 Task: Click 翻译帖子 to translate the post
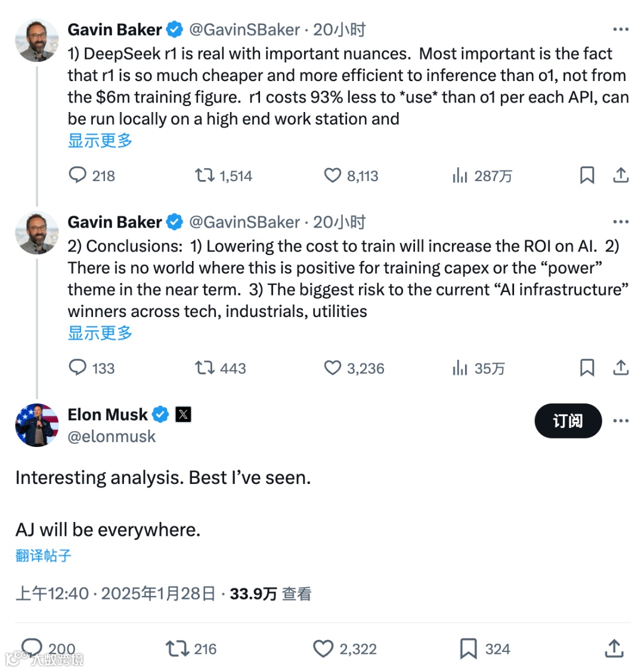tap(44, 556)
